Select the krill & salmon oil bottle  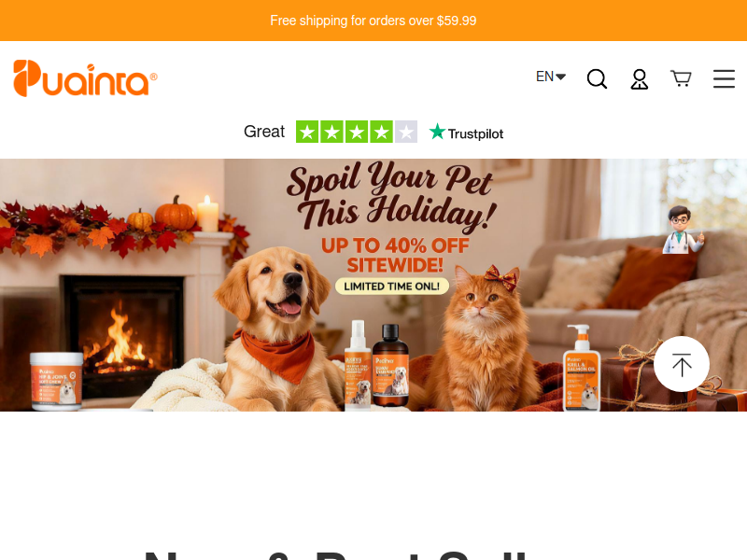[582, 368]
